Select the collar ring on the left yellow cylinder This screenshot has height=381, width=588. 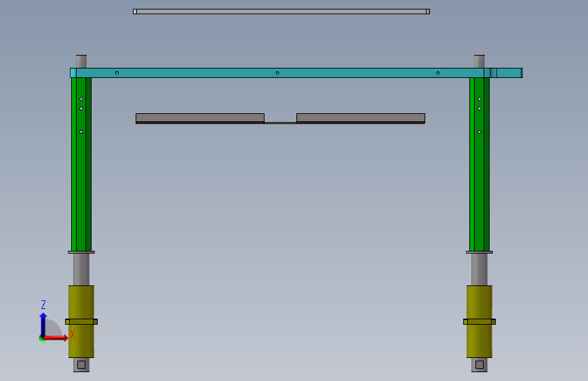tap(81, 322)
